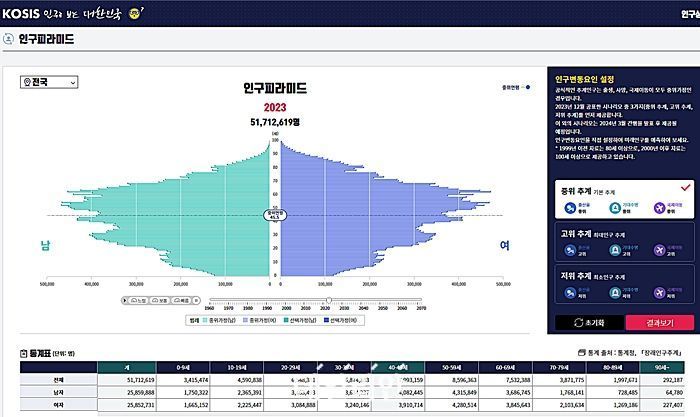The image size is (700, 417).
Task: Click 기대수명 icon in 중위 추계
Action: (615, 207)
